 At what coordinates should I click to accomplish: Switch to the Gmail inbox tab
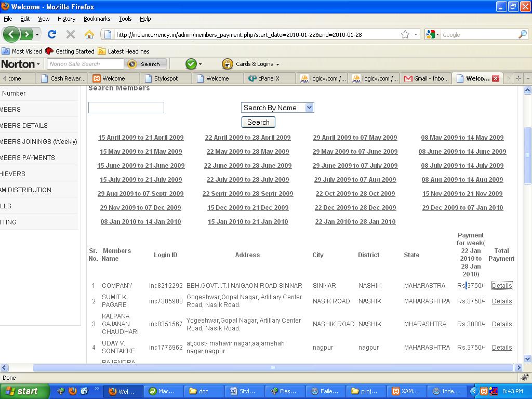(426, 78)
